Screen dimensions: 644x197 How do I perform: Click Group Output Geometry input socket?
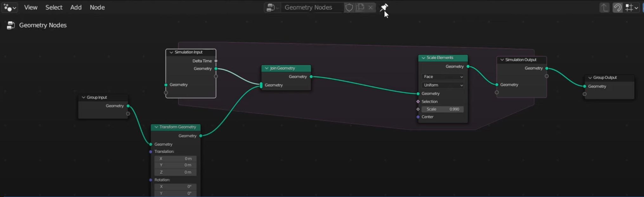point(584,86)
